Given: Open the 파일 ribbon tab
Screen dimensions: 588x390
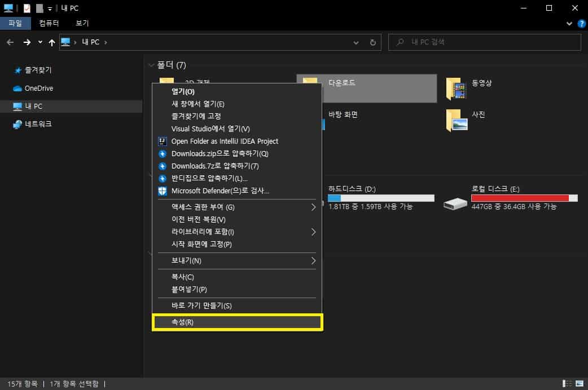Looking at the screenshot, I should pos(15,23).
